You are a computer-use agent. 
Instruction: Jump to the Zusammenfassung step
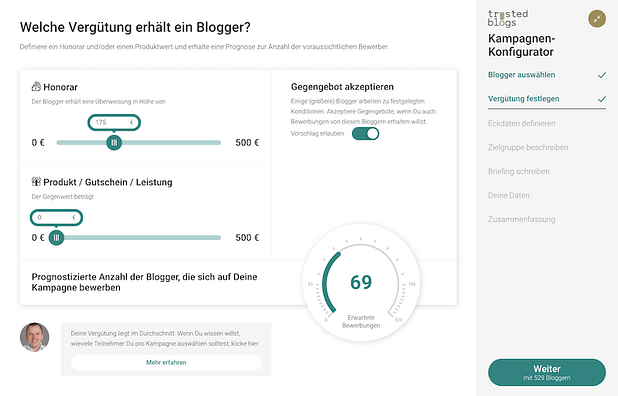coord(521,219)
